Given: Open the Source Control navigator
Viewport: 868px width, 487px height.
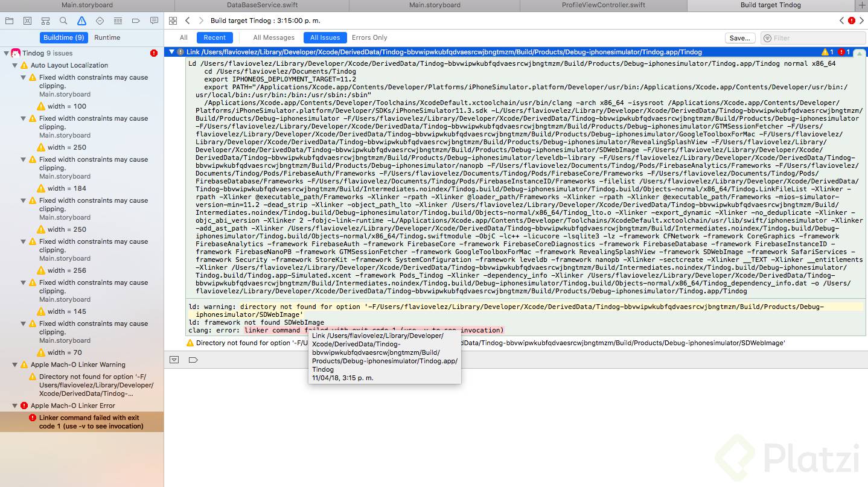Looking at the screenshot, I should 27,21.
